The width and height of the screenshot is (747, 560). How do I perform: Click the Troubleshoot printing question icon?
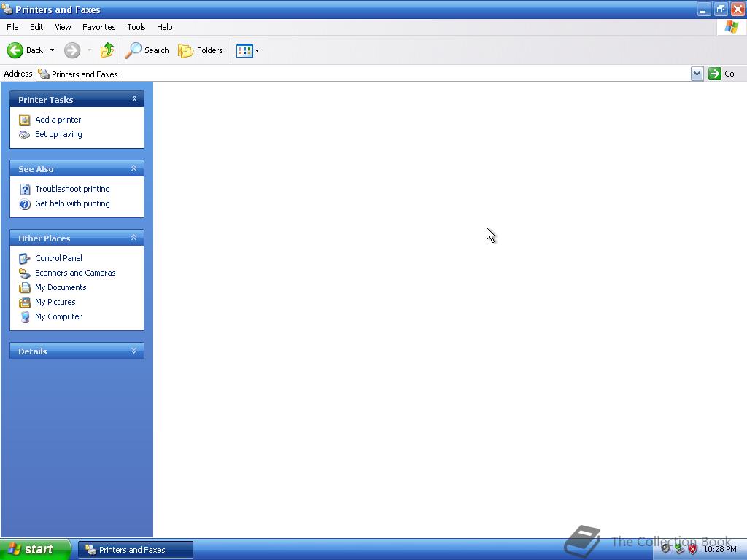(x=25, y=190)
